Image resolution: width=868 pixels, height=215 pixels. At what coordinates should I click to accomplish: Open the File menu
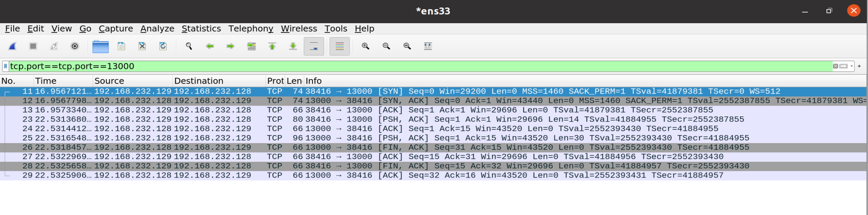[12, 29]
